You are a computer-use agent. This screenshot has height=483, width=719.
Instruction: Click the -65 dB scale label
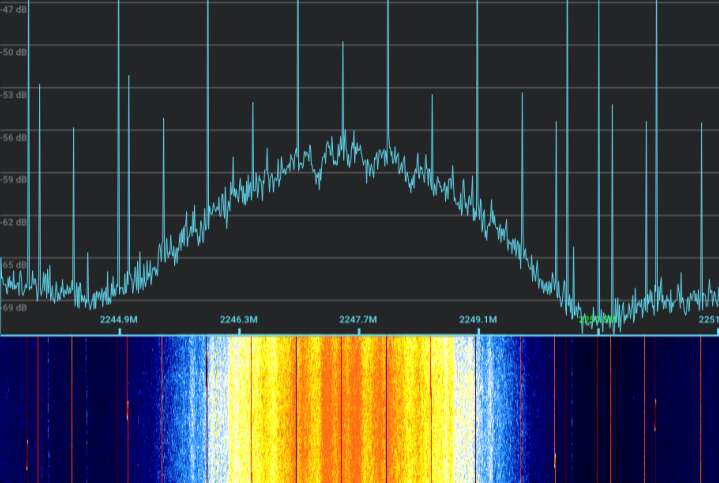coord(13,265)
